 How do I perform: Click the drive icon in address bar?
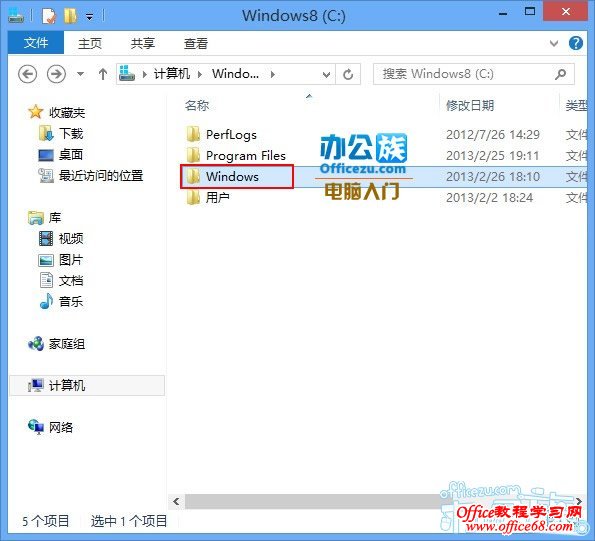point(127,73)
